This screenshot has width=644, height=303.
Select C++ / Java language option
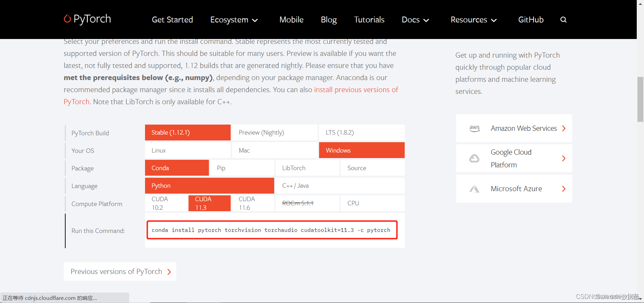(340, 186)
